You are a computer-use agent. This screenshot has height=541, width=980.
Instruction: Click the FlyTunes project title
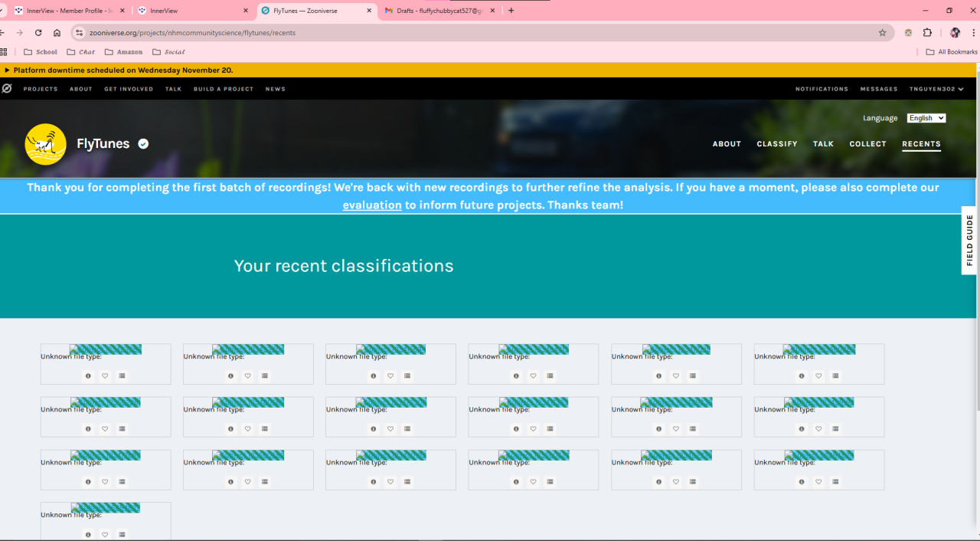[x=103, y=144]
